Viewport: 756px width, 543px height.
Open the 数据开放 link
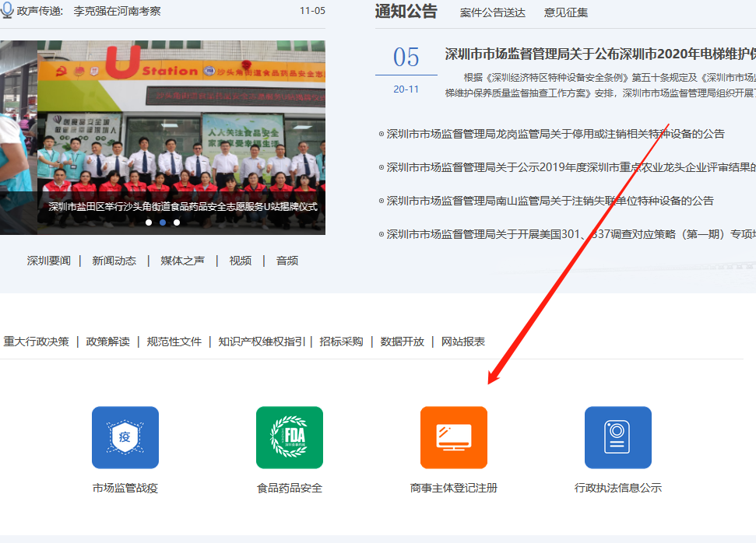click(x=402, y=342)
